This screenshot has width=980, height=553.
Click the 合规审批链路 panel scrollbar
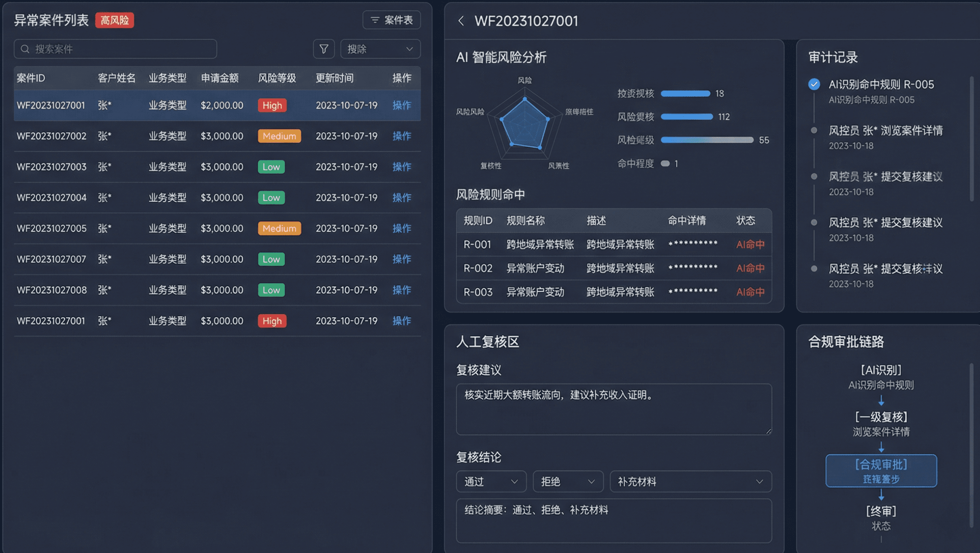click(971, 445)
